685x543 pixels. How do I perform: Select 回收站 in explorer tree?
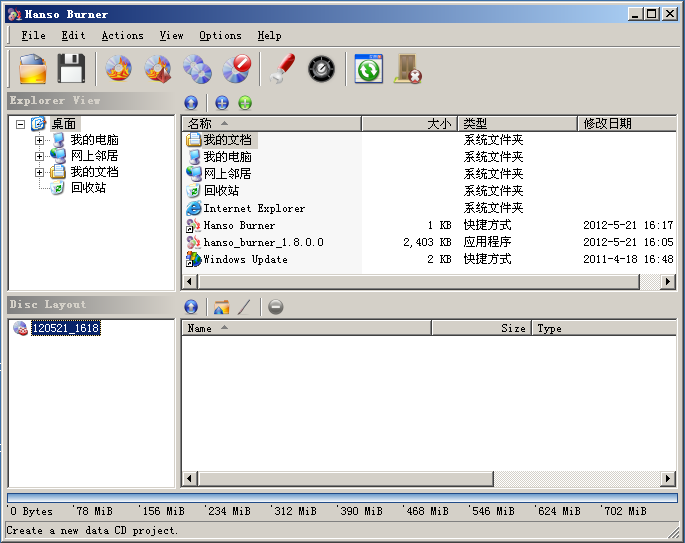coord(88,188)
